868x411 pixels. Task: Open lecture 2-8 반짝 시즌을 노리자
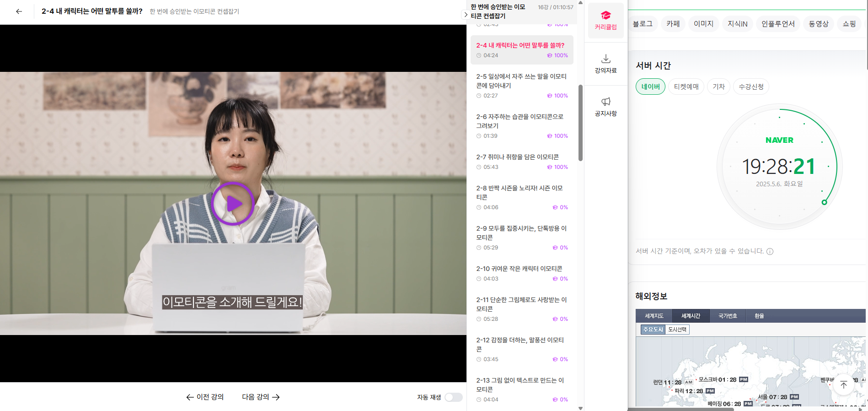tap(522, 197)
